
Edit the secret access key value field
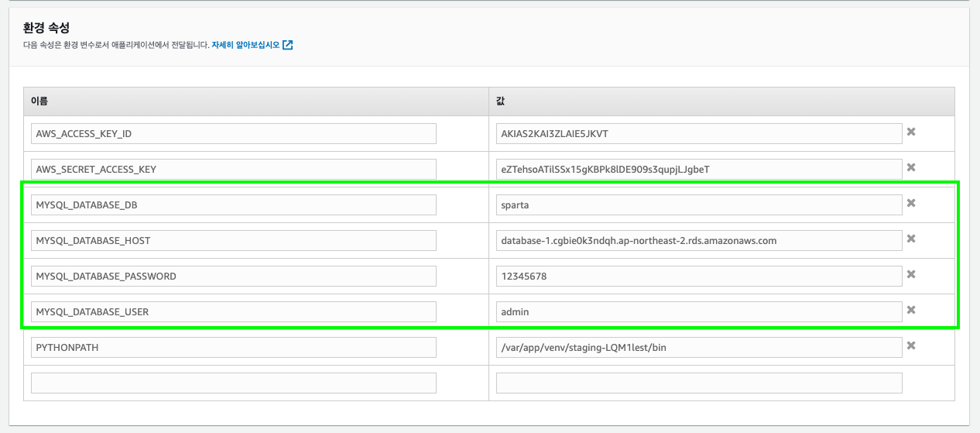click(699, 169)
